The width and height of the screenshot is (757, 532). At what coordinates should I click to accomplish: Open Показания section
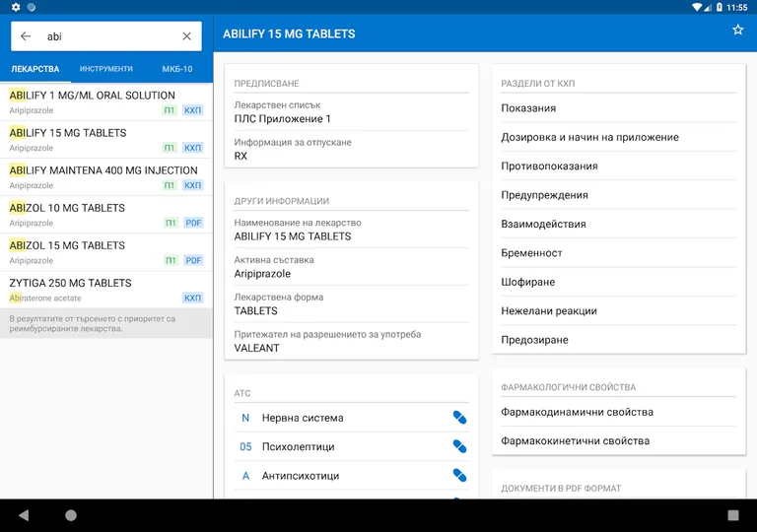coord(618,108)
